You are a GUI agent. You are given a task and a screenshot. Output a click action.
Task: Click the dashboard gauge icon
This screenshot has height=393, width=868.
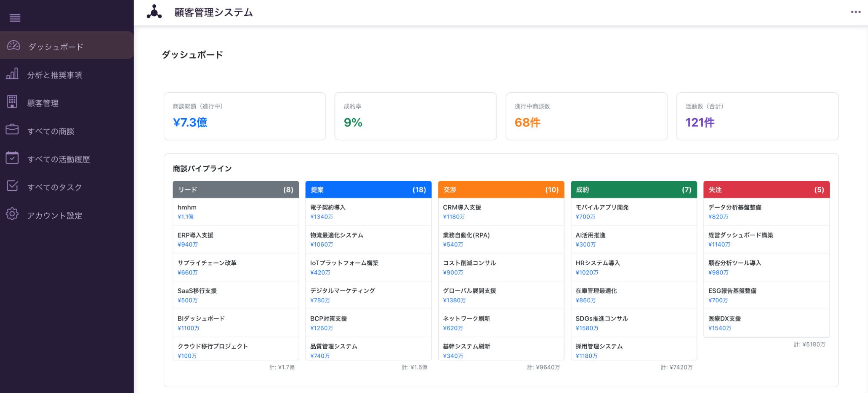[14, 45]
